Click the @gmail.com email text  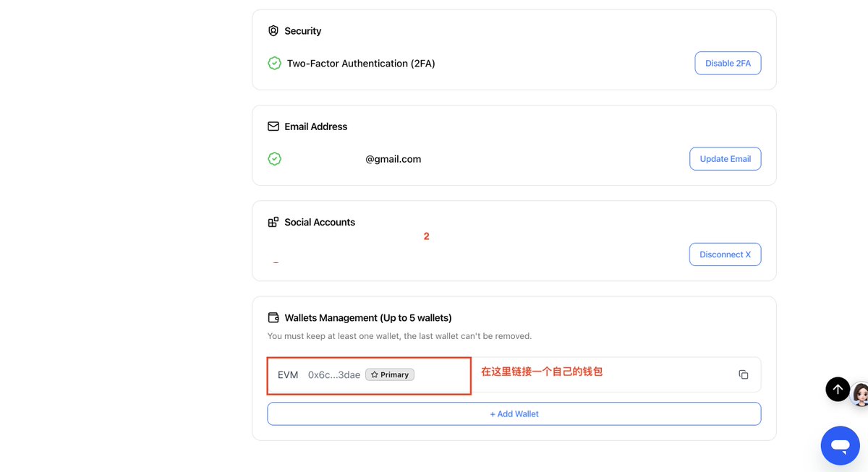tap(393, 159)
